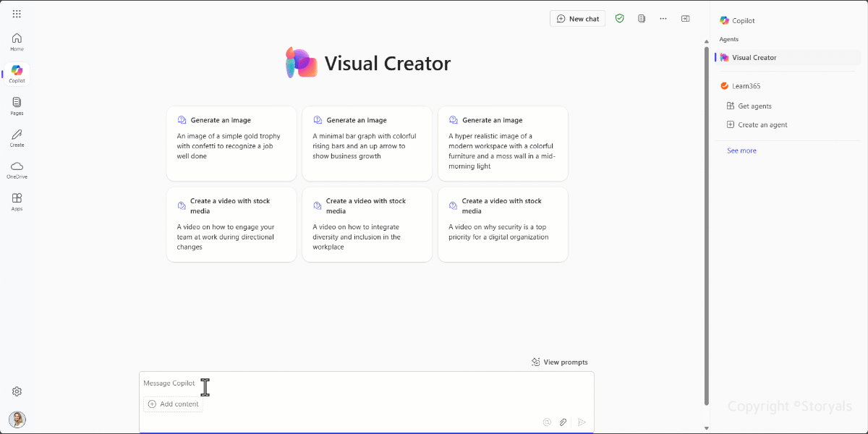Start a New chat
The image size is (868, 434).
point(578,19)
